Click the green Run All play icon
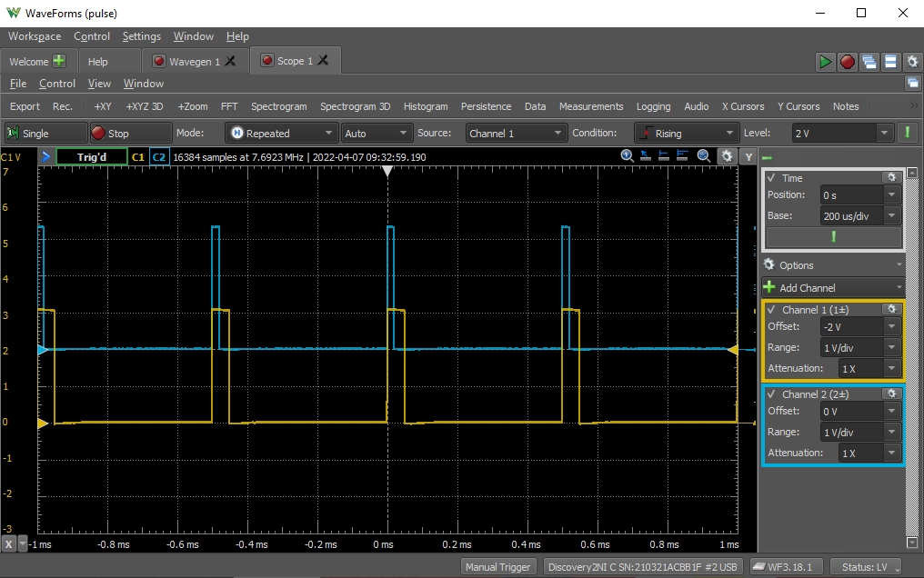 [x=825, y=62]
